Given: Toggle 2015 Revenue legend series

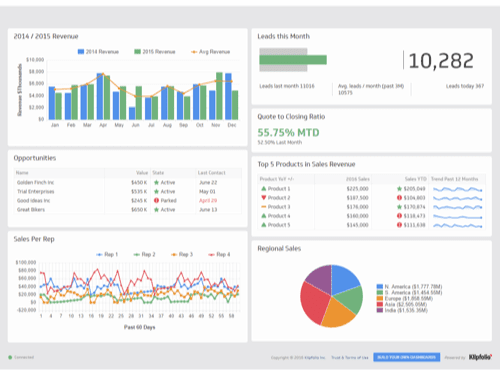Looking at the screenshot, I should point(155,52).
